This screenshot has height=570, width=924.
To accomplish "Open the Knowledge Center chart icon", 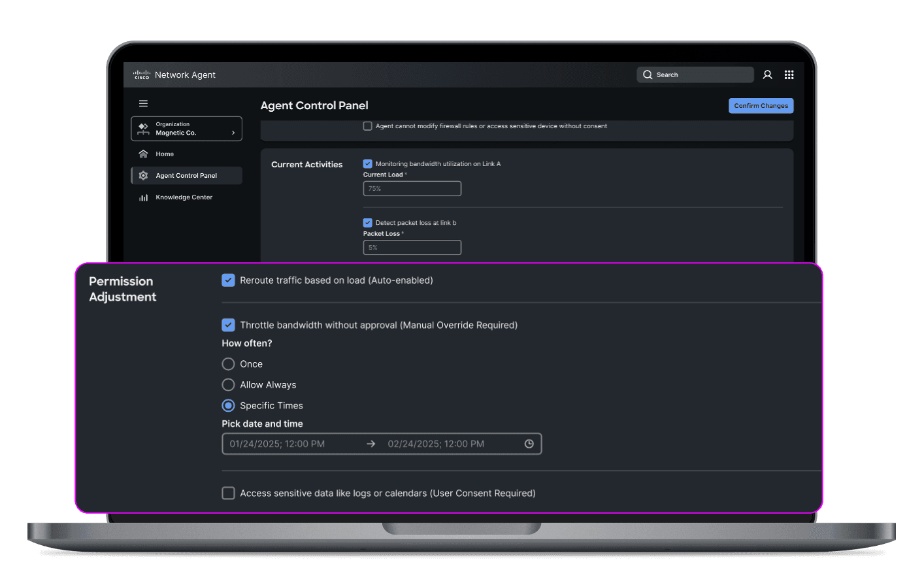I will point(143,197).
